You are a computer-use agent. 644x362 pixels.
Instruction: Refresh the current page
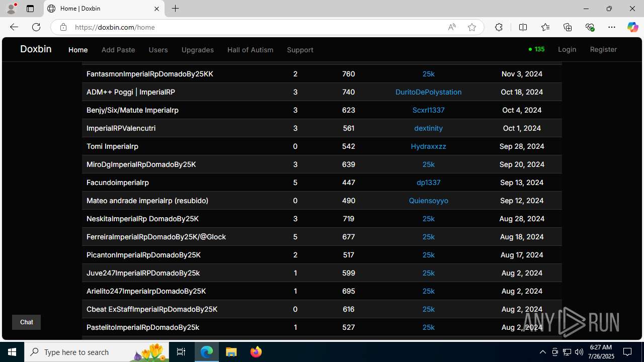36,27
